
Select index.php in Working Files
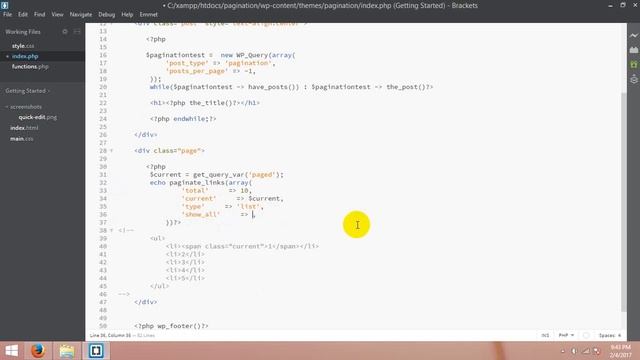25,56
